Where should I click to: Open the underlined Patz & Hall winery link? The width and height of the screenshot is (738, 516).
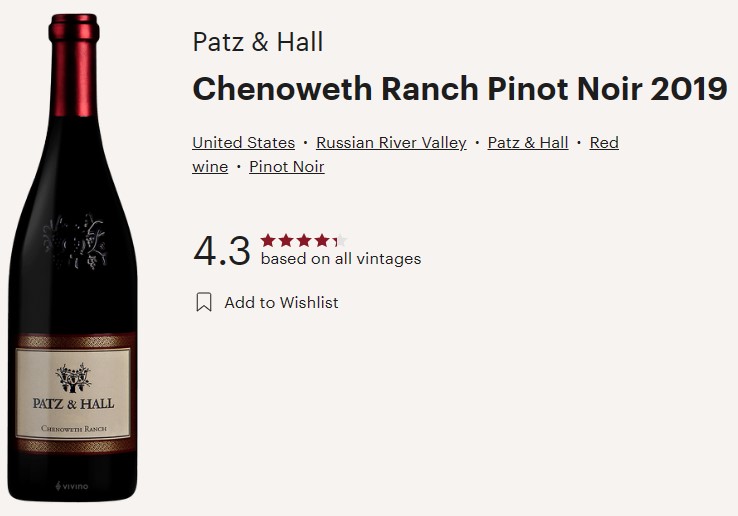click(528, 143)
